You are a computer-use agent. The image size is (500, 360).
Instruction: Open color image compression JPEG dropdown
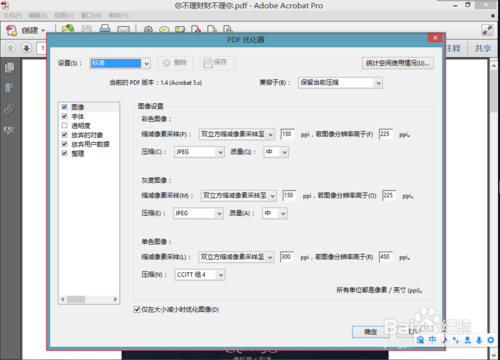pyautogui.click(x=199, y=152)
